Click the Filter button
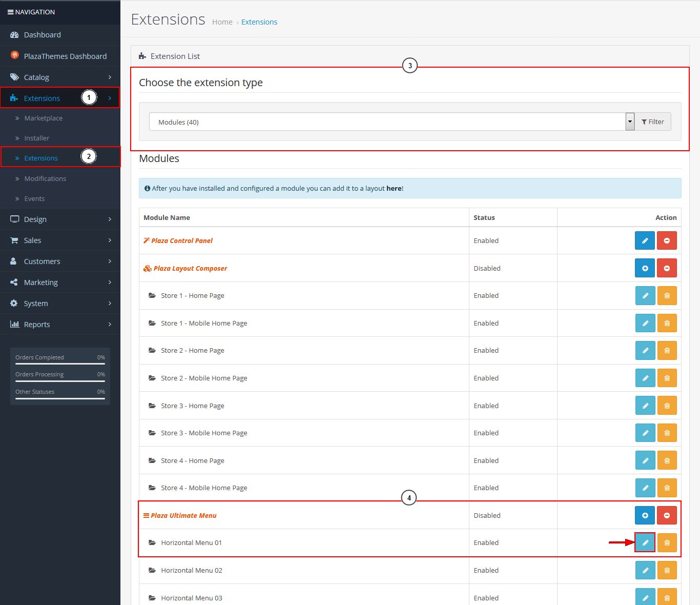Viewport: 700px width, 605px height. pyautogui.click(x=653, y=122)
